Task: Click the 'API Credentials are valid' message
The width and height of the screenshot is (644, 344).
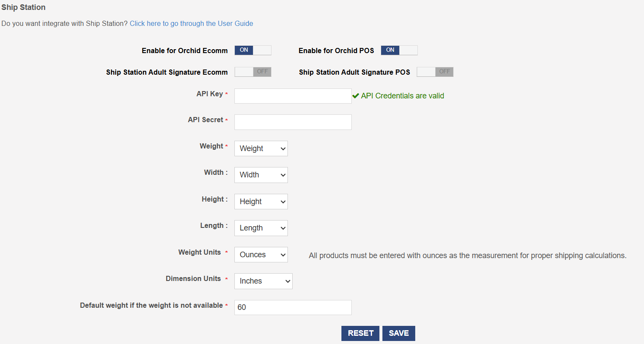Action: pos(402,96)
